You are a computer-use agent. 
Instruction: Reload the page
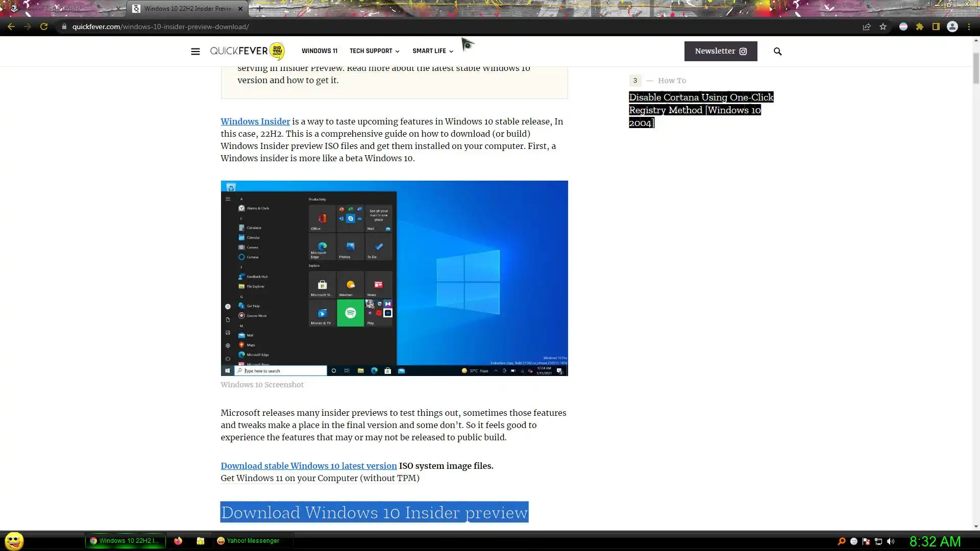coord(44,27)
